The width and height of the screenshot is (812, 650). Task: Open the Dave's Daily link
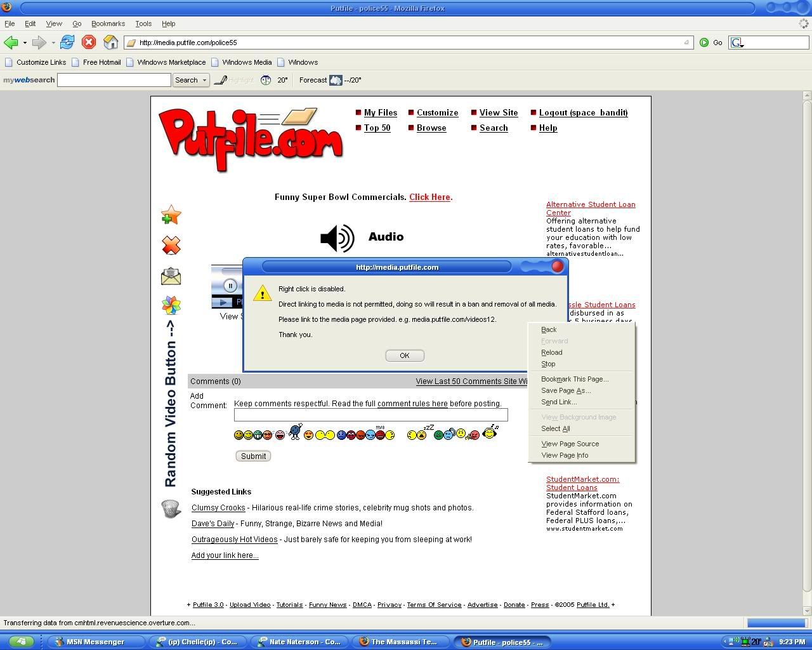(213, 524)
